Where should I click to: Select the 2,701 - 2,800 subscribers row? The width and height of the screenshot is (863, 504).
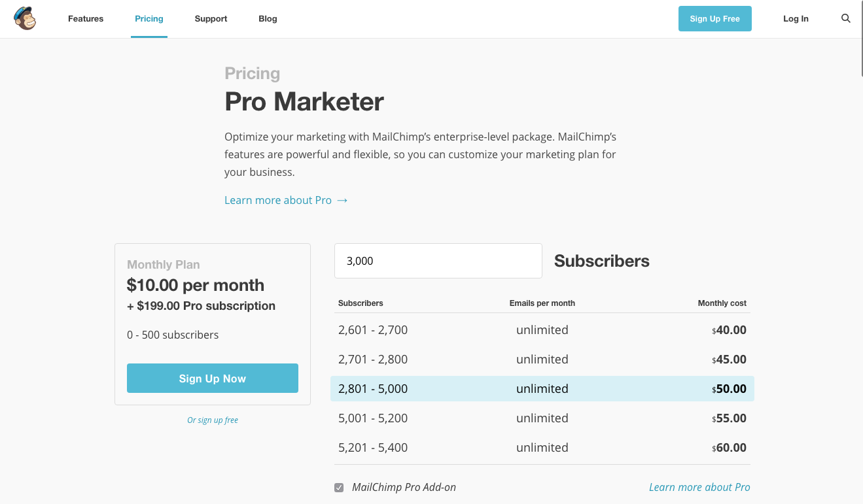(x=542, y=360)
